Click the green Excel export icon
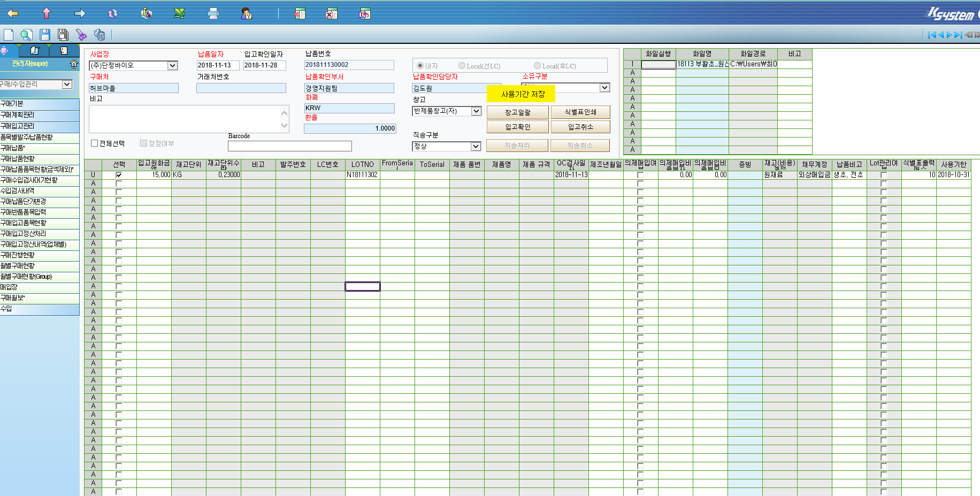 (180, 13)
